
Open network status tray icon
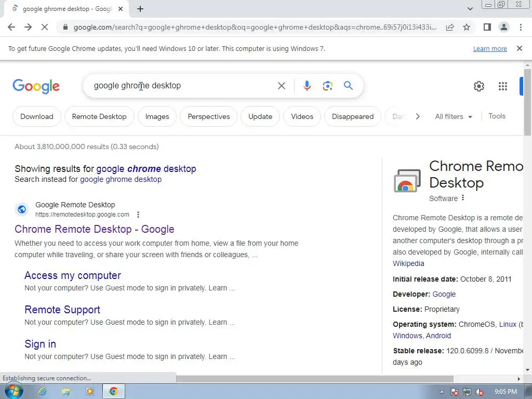tap(467, 392)
